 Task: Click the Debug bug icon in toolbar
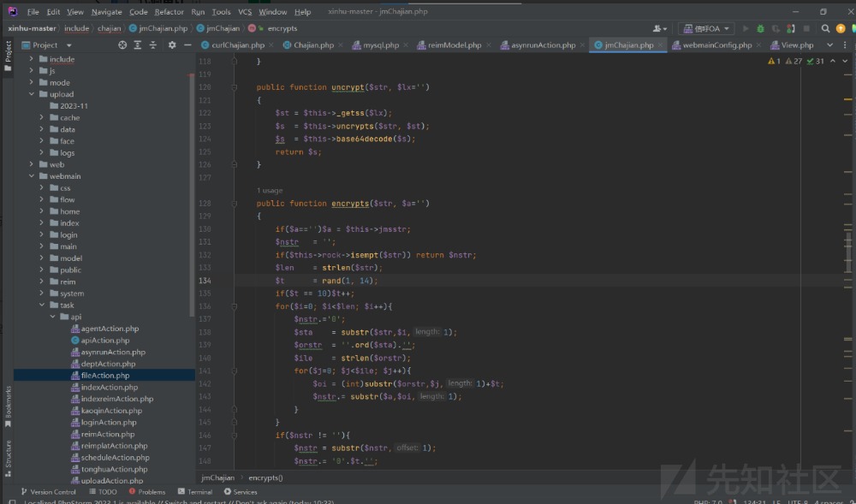pyautogui.click(x=760, y=28)
